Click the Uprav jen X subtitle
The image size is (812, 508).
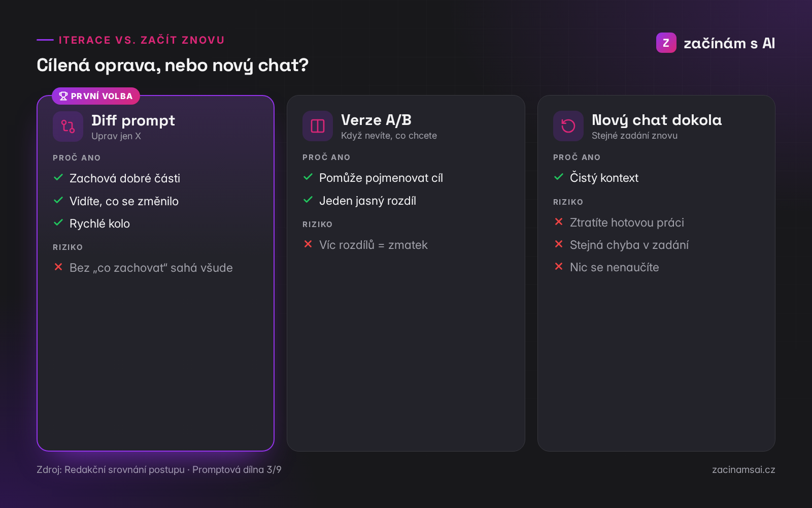click(116, 136)
